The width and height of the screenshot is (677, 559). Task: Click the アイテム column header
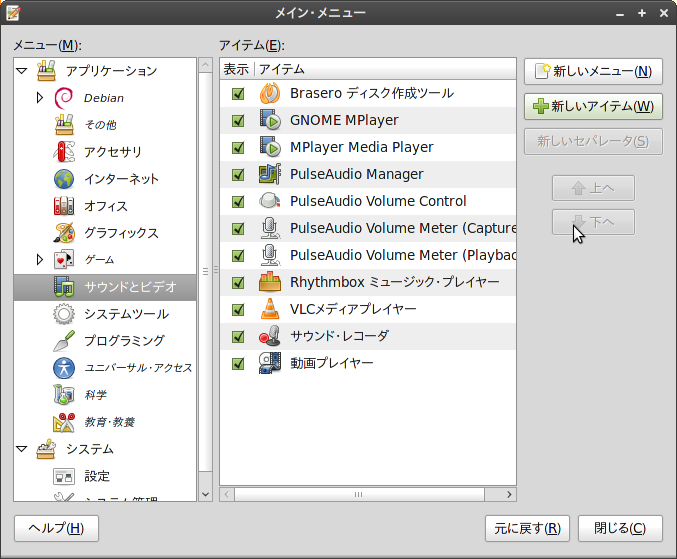386,69
